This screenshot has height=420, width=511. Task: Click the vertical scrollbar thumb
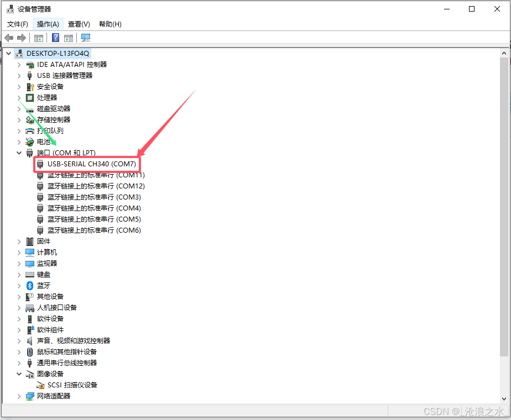pos(504,207)
